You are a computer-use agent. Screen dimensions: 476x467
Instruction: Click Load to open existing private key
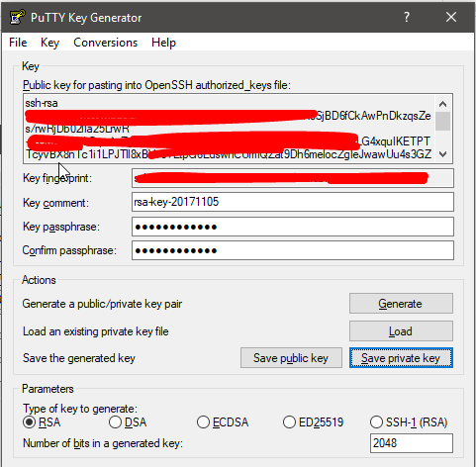point(401,331)
